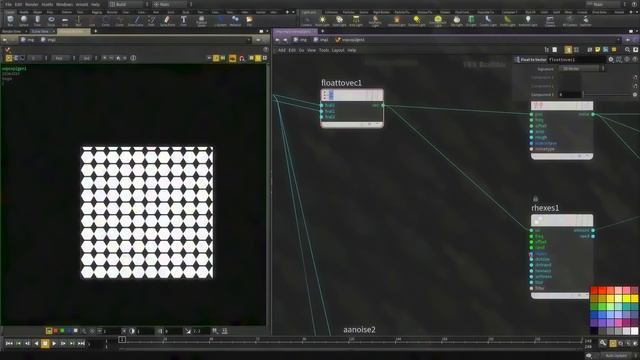Select the Grid shelf tool
The image size is (640, 360).
tap(65, 20)
